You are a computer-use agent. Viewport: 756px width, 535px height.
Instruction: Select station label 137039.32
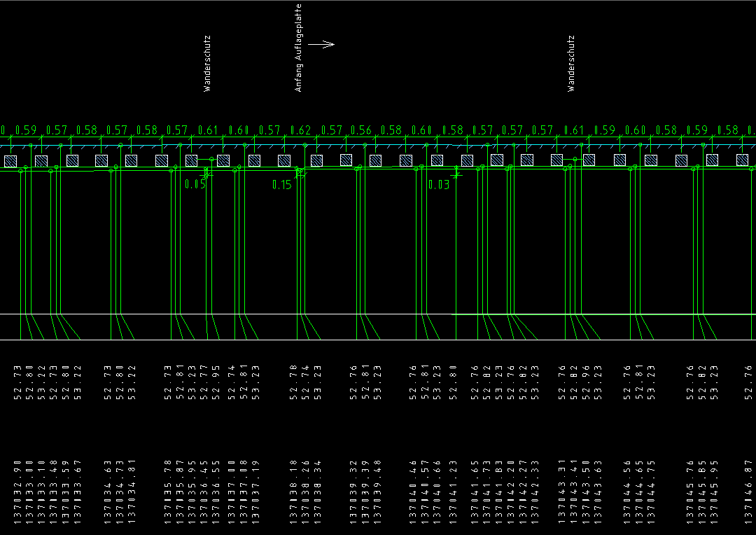click(354, 492)
